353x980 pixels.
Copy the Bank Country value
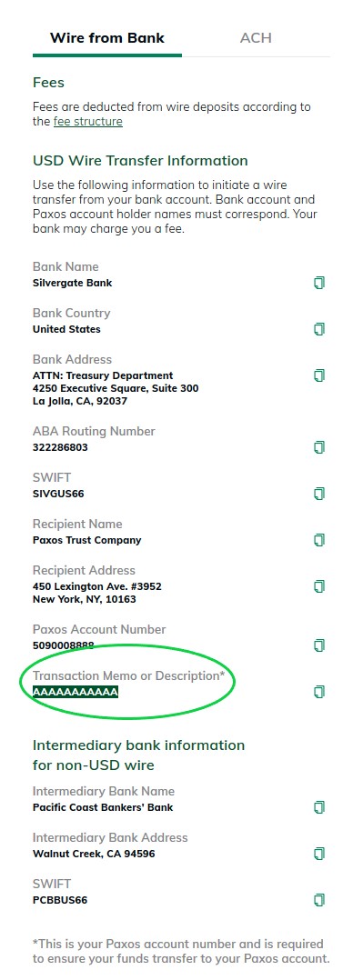tap(319, 329)
